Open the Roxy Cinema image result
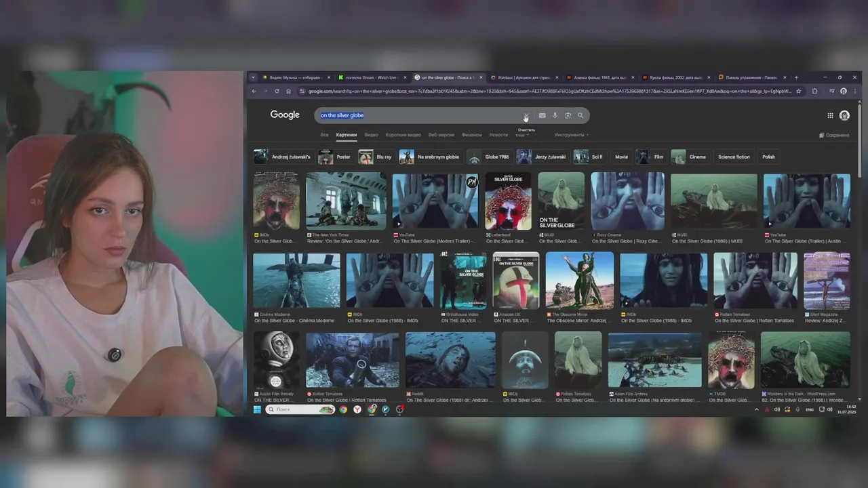The height and width of the screenshot is (488, 868). (627, 201)
